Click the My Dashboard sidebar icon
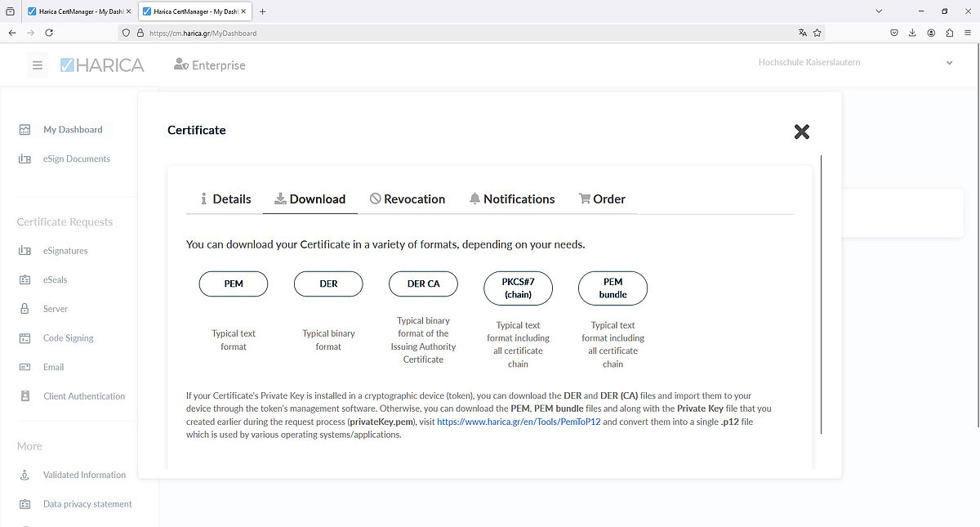Image resolution: width=980 pixels, height=527 pixels. [24, 130]
